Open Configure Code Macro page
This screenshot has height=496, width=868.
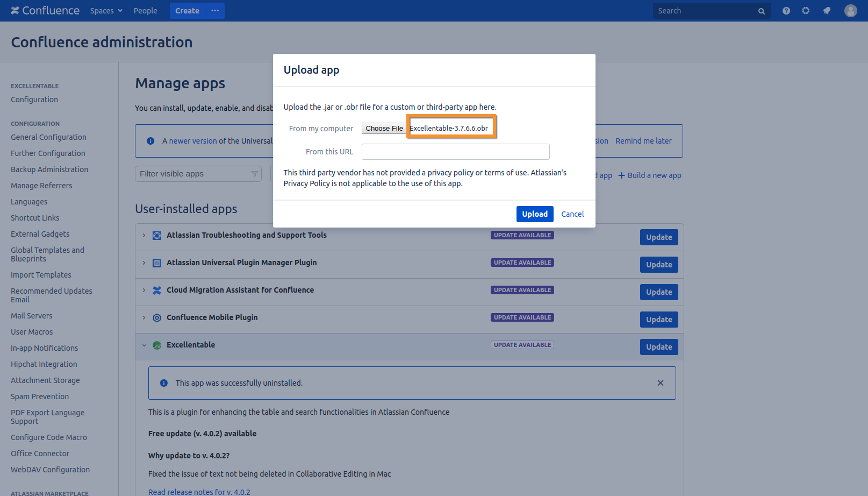(49, 437)
